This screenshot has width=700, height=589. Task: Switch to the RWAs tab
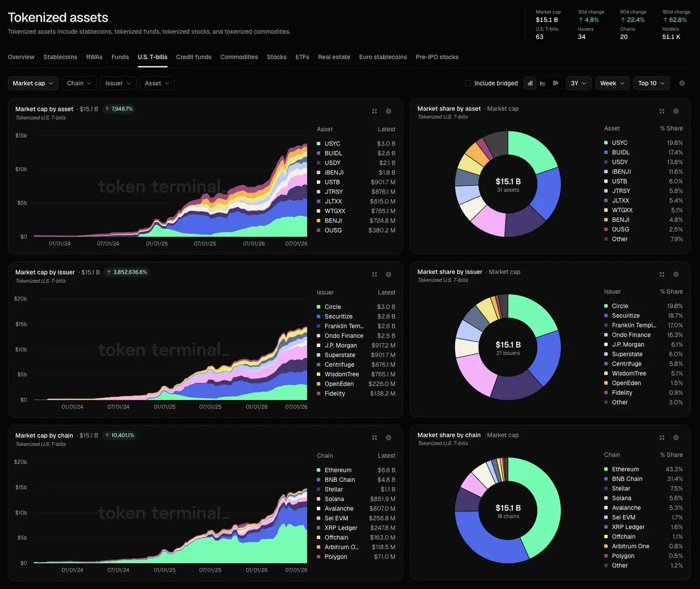(94, 57)
